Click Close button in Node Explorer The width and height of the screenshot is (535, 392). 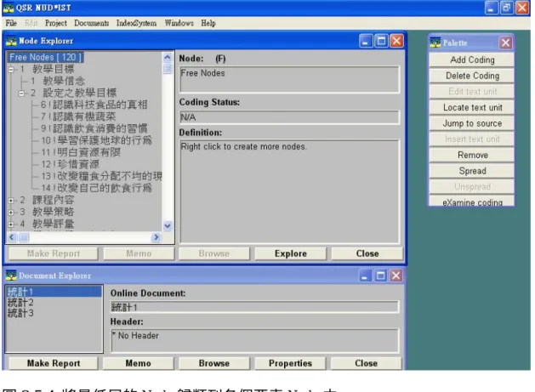[x=367, y=253]
